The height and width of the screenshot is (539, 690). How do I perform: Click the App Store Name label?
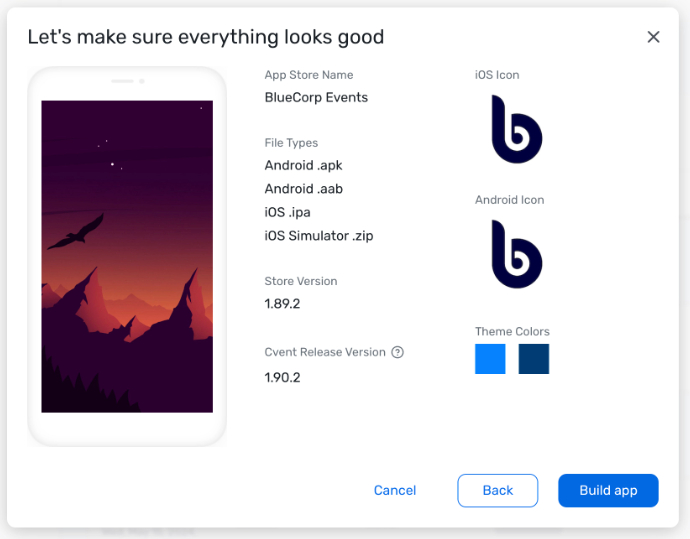coord(309,75)
